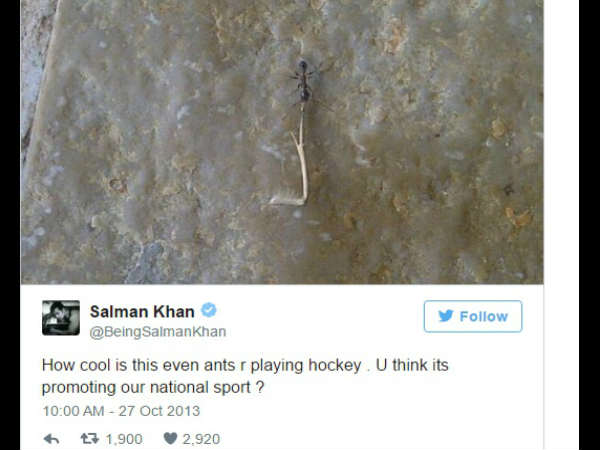This screenshot has height=450, width=600.
Task: Click the Twitter bird in Follow button
Action: pos(446,316)
